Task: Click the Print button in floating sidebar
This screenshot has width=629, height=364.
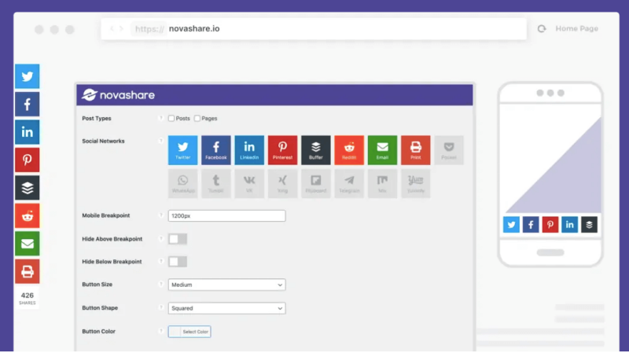Action: click(28, 272)
